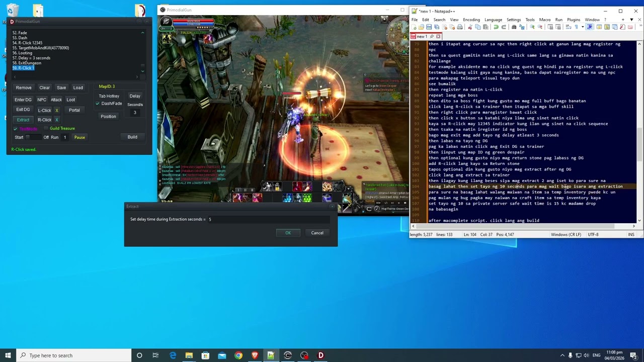The width and height of the screenshot is (644, 362).
Task: Click the plus icon to add new tab
Action: (x=623, y=20)
